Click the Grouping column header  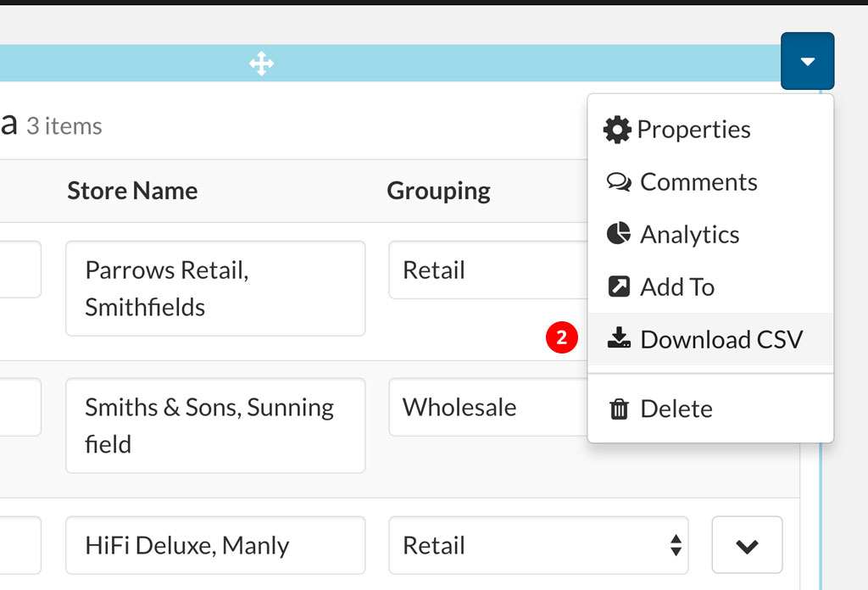tap(438, 191)
